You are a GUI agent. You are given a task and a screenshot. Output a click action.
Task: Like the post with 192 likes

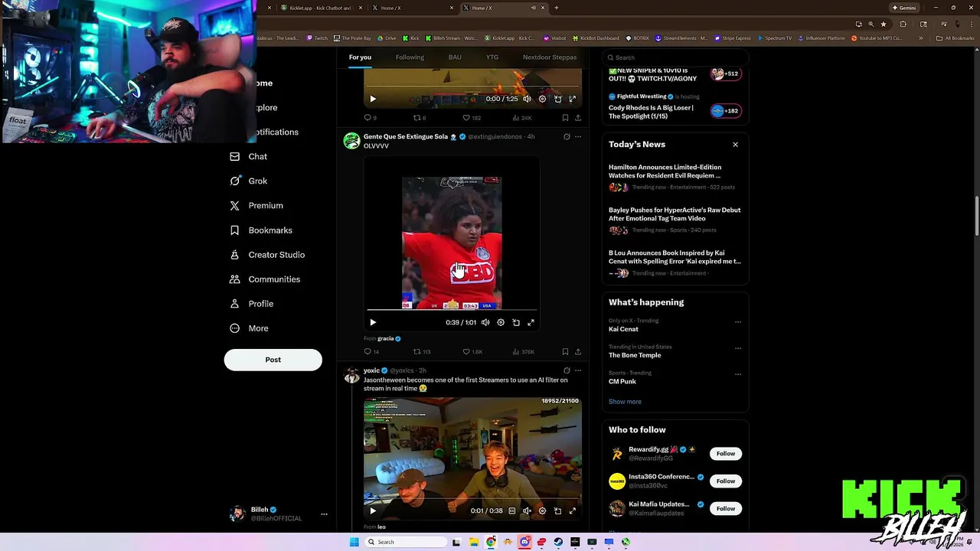[x=472, y=118]
